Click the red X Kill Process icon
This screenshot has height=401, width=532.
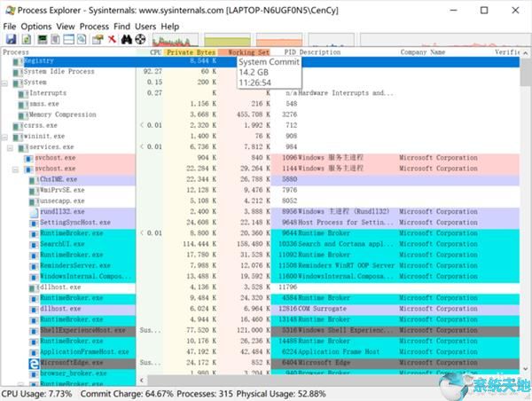point(112,39)
